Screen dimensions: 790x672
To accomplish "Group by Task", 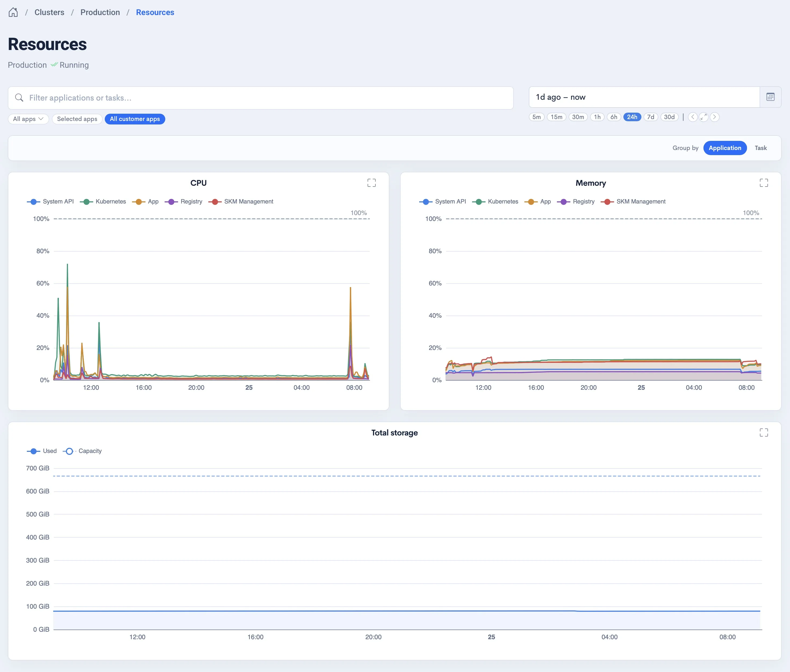I will click(x=760, y=148).
